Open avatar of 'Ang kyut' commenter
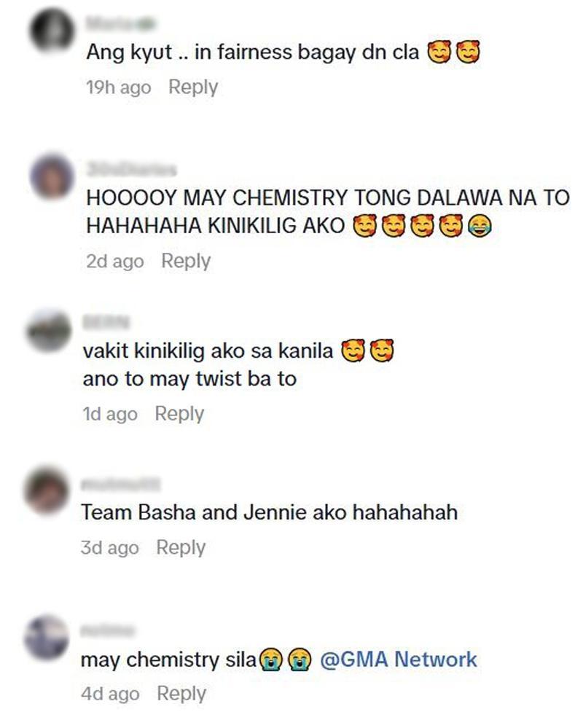Screen dimensions: 583x728 pyautogui.click(x=52, y=31)
